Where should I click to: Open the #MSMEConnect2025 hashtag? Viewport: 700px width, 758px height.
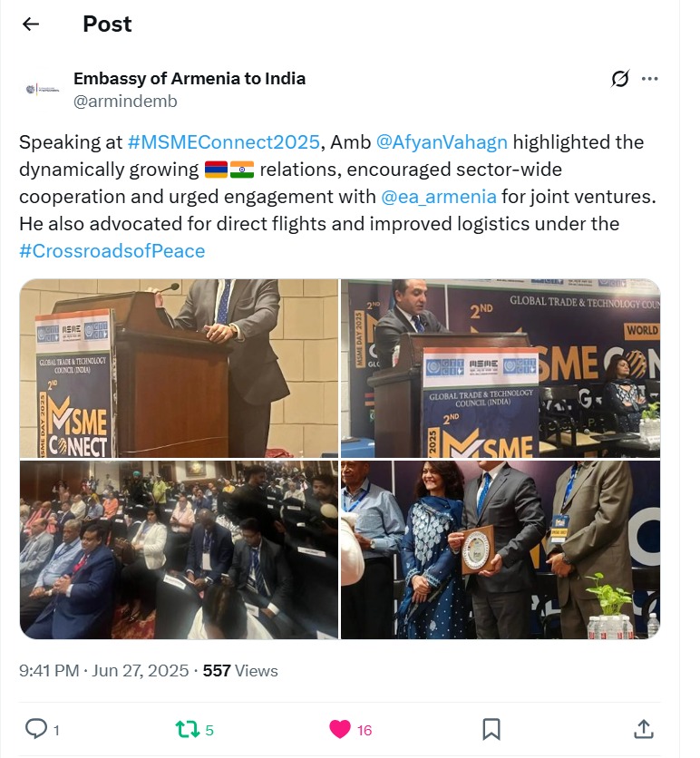(224, 142)
